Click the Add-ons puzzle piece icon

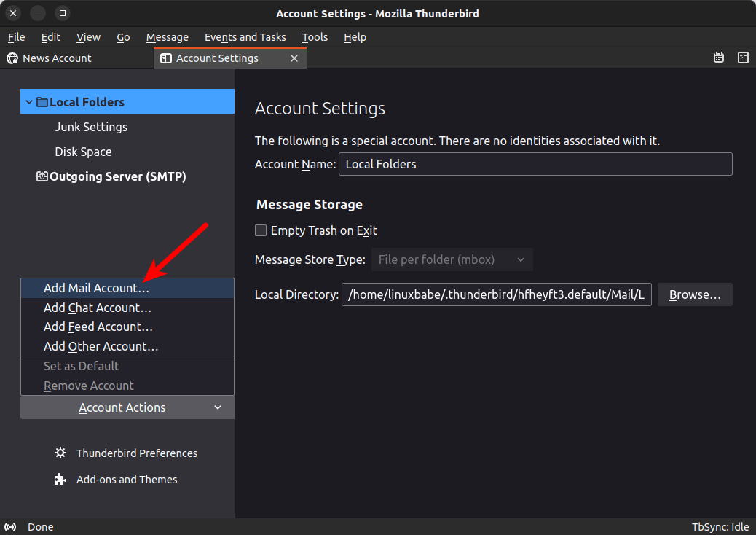(x=60, y=479)
